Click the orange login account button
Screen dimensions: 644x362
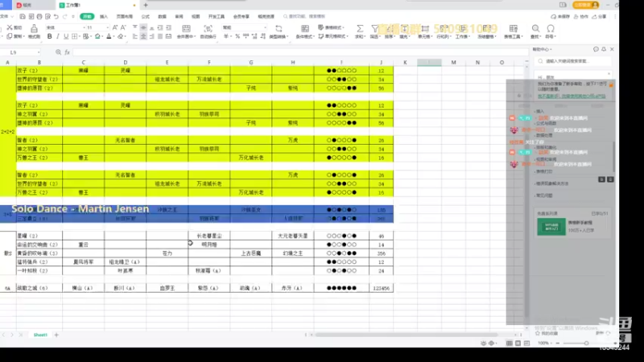tap(587, 5)
